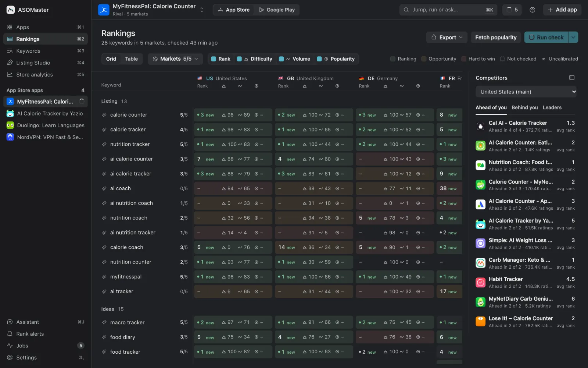Click the Carb Manager: Keto app icon

(480, 263)
